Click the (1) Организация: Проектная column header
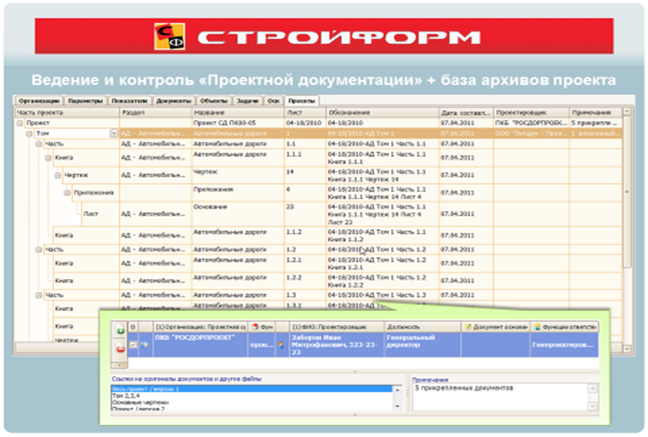Image resolution: width=648 pixels, height=437 pixels. click(200, 327)
